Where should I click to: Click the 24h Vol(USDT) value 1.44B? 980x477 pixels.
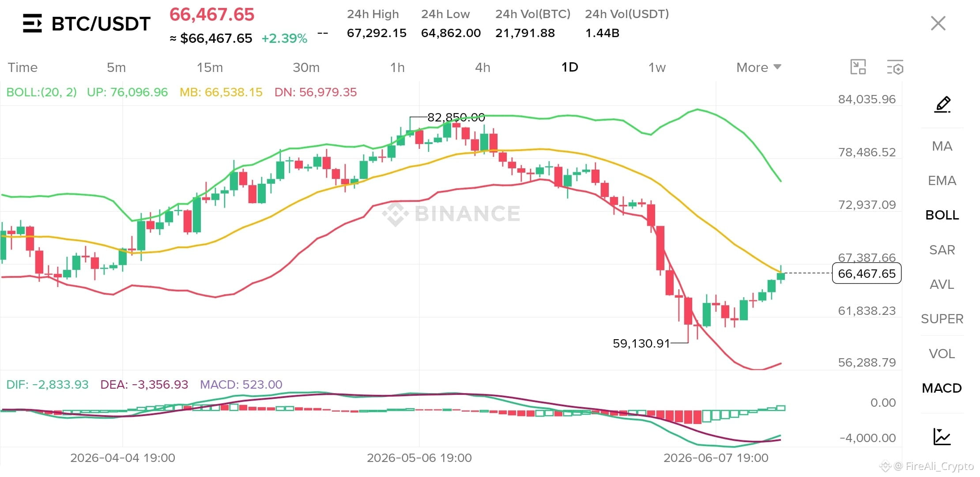pyautogui.click(x=602, y=33)
